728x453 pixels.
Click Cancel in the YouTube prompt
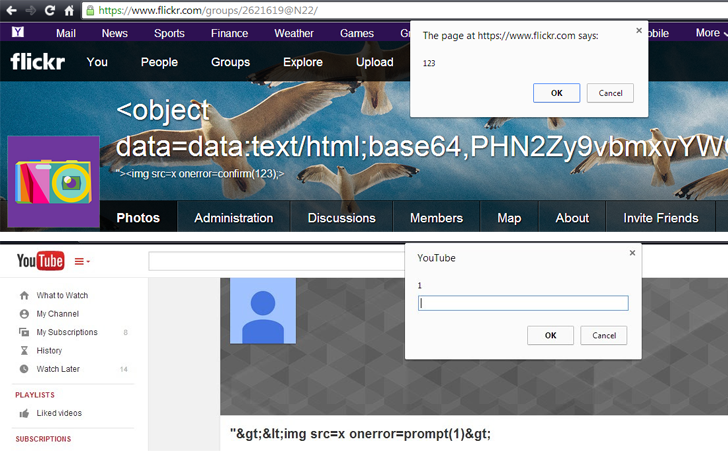click(604, 335)
